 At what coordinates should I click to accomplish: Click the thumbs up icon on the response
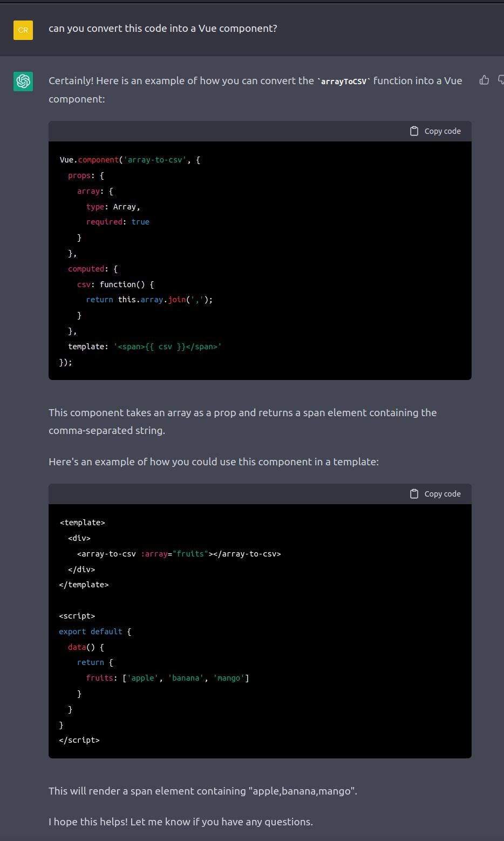(x=484, y=80)
